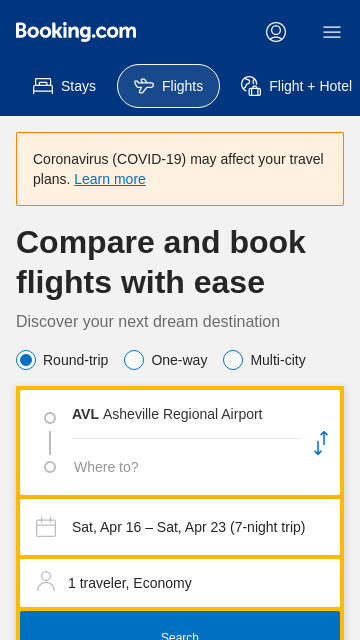
Task: Swap origin and destination with arrows icon
Action: click(321, 443)
